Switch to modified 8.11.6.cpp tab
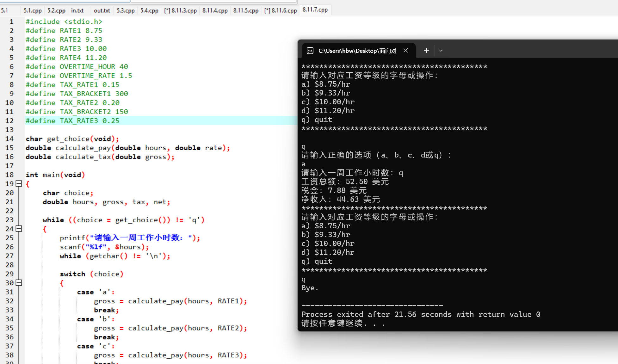This screenshot has width=618, height=364. coord(281,10)
